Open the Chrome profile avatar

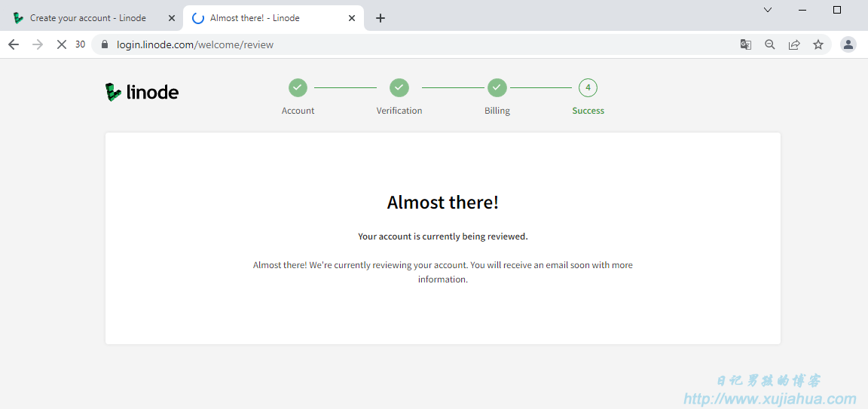tap(848, 45)
